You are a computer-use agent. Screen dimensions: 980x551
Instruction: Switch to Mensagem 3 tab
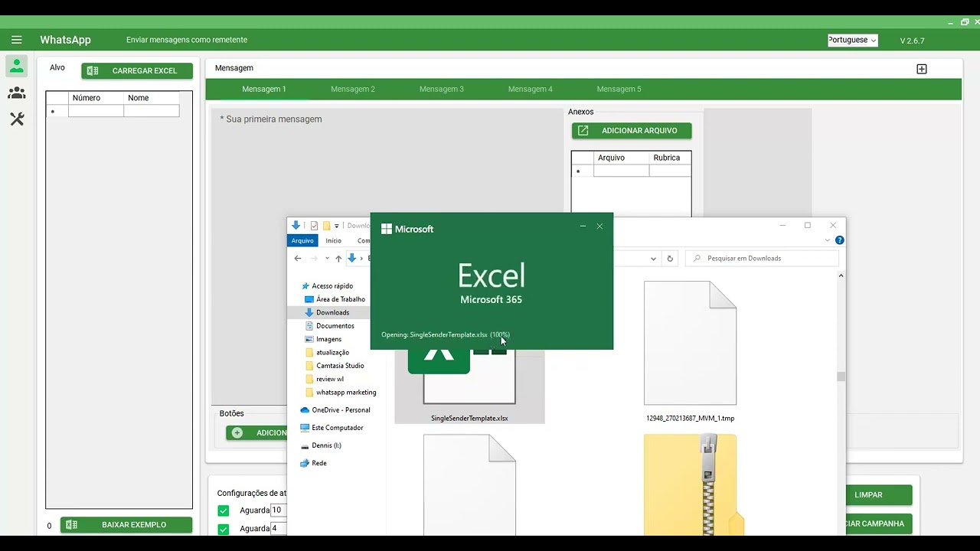(442, 89)
